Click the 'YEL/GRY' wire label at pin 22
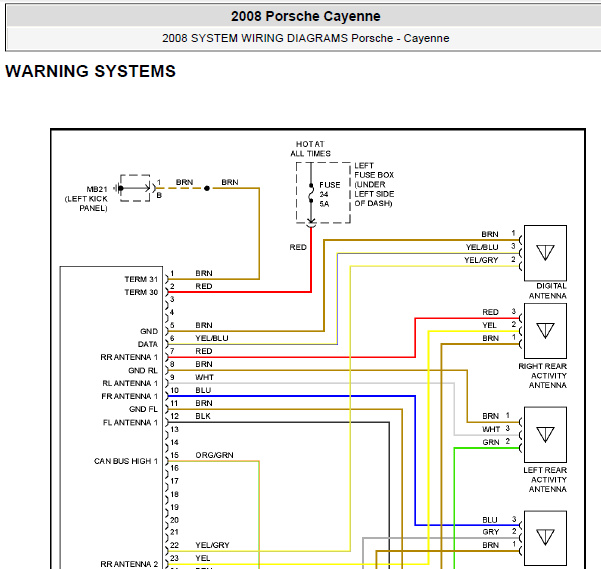This screenshot has width=601, height=569. coord(212,545)
